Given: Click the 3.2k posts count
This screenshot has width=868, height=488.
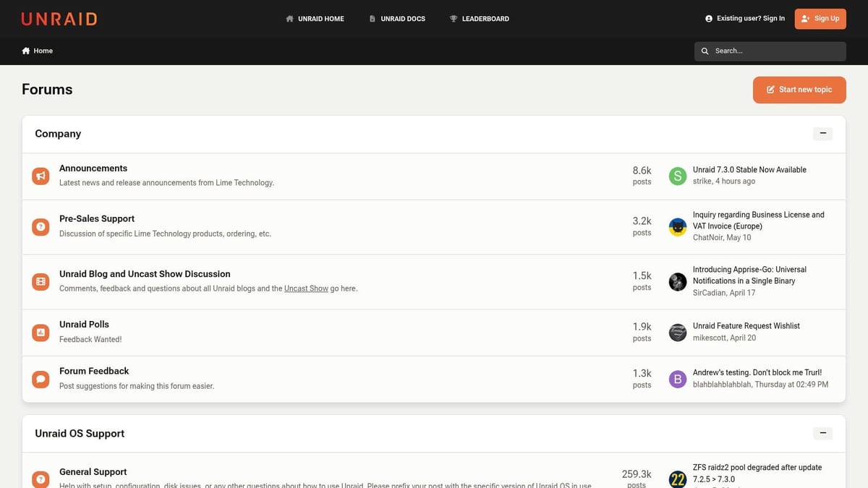Looking at the screenshot, I should pyautogui.click(x=642, y=226).
